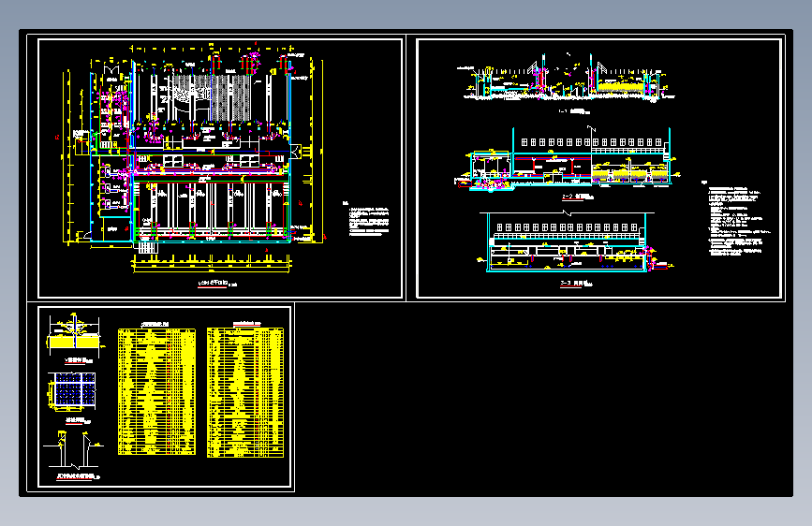Click the title above the left yellow table
Image resolution: width=812 pixels, height=526 pixels.
pos(155,324)
